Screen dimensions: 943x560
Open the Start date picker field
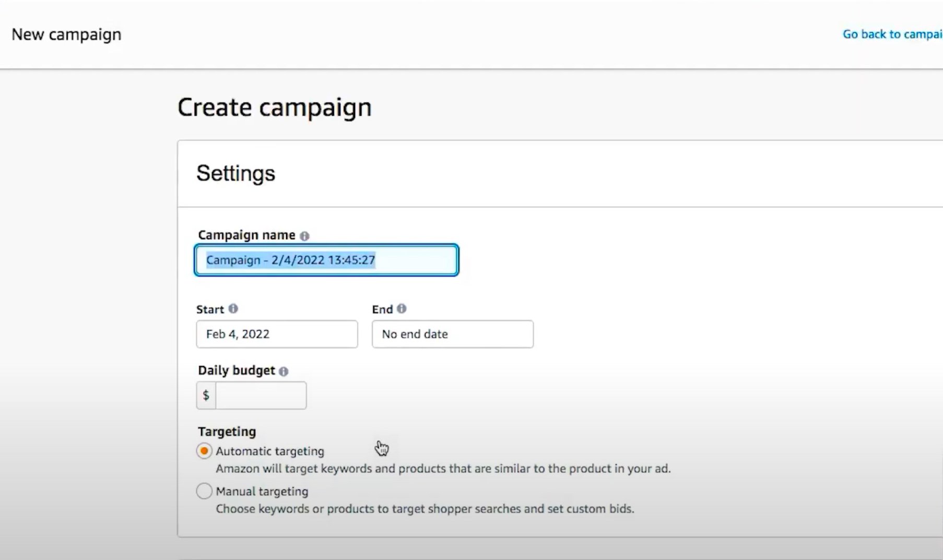click(277, 334)
